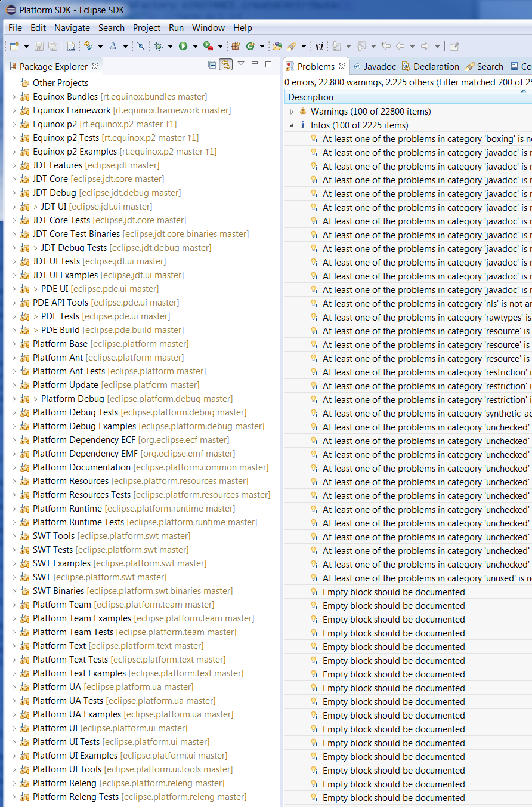Viewport: 532px width, 807px height.
Task: Click the green Run button icon
Action: coord(183,46)
